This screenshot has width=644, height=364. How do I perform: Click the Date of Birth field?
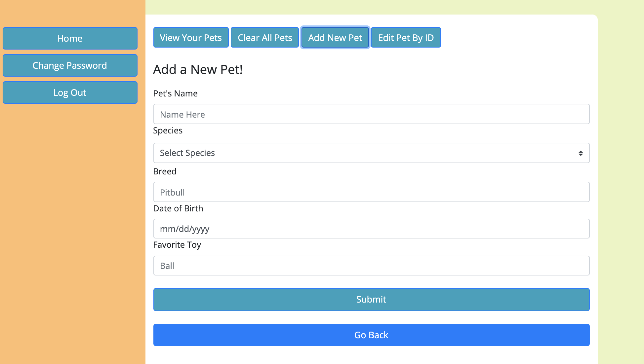coord(371,229)
